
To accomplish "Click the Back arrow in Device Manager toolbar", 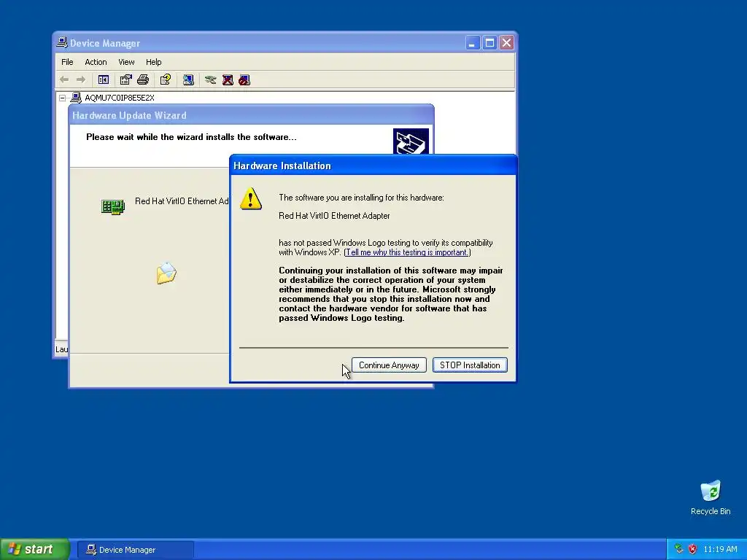I will (64, 79).
